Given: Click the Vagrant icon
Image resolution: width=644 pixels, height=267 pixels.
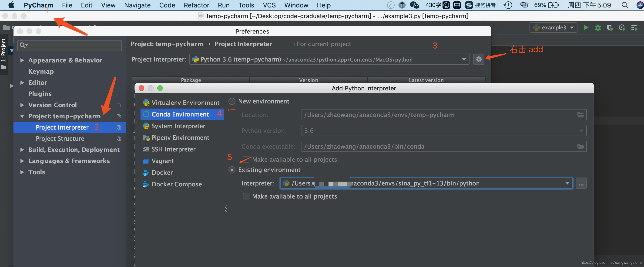Looking at the screenshot, I should [146, 161].
